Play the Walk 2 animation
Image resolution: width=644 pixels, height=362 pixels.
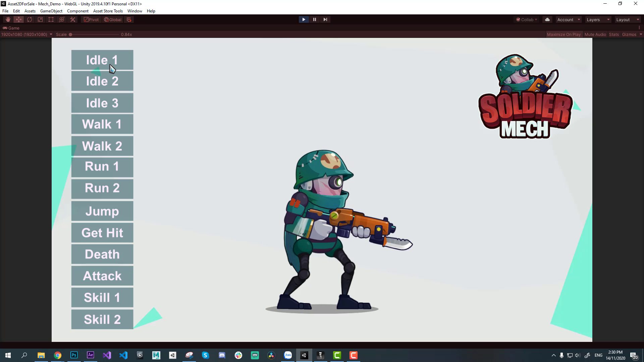pyautogui.click(x=102, y=146)
